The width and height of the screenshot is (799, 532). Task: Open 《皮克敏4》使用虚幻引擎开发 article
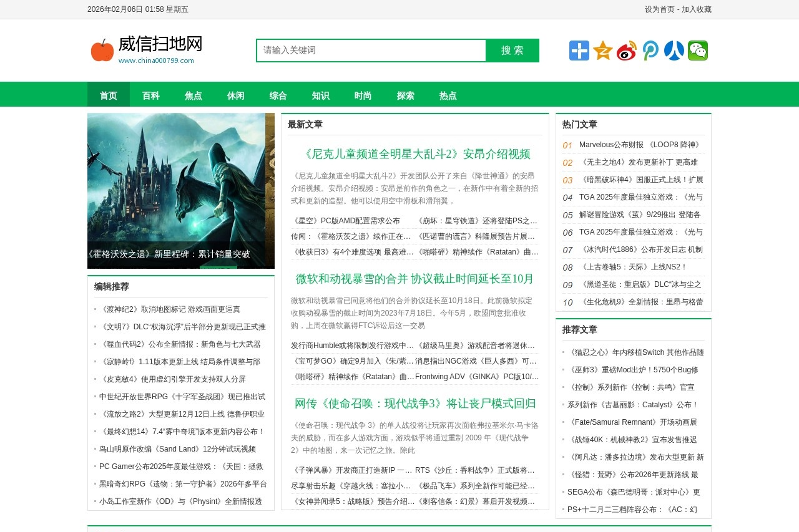(172, 379)
